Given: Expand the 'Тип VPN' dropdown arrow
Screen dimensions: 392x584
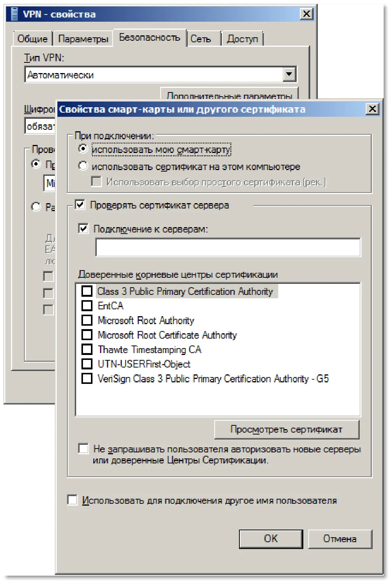Looking at the screenshot, I should click(x=289, y=74).
